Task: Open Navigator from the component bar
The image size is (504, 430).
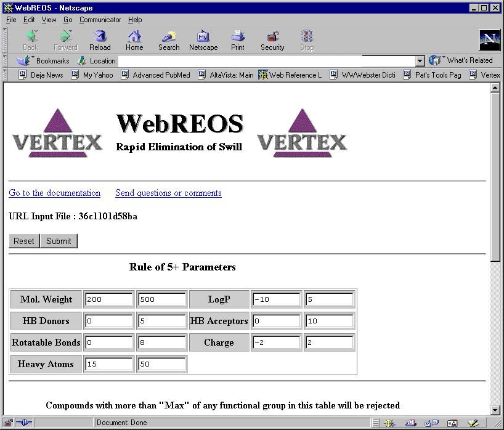Action: click(389, 423)
